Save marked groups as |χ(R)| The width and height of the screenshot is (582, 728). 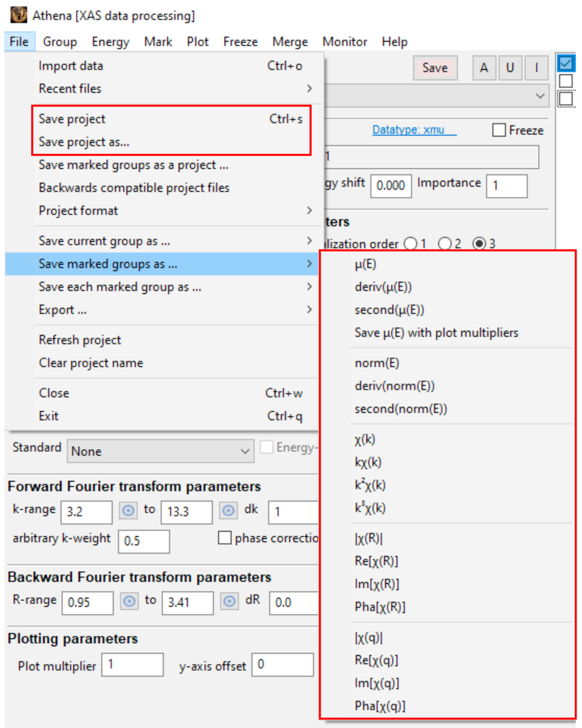448,538
